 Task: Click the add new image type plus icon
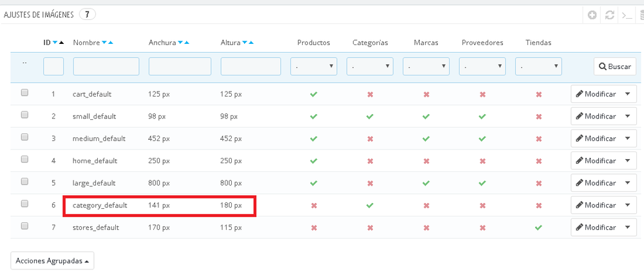(592, 15)
